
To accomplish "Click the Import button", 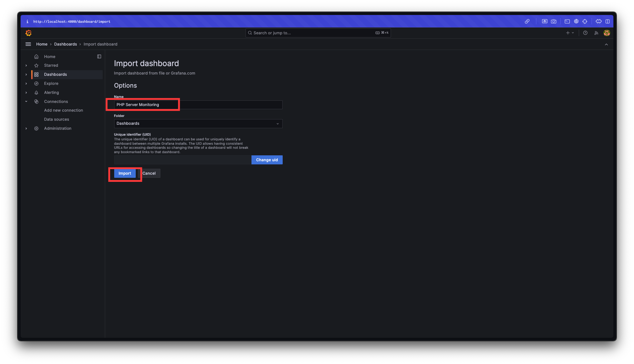I will (x=124, y=173).
